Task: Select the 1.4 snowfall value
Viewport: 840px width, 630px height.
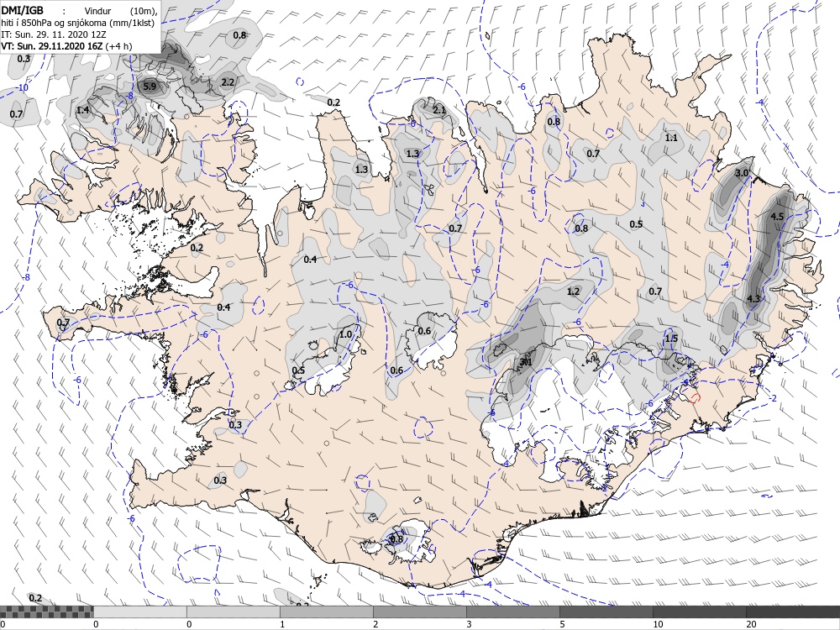Action: 82,110
